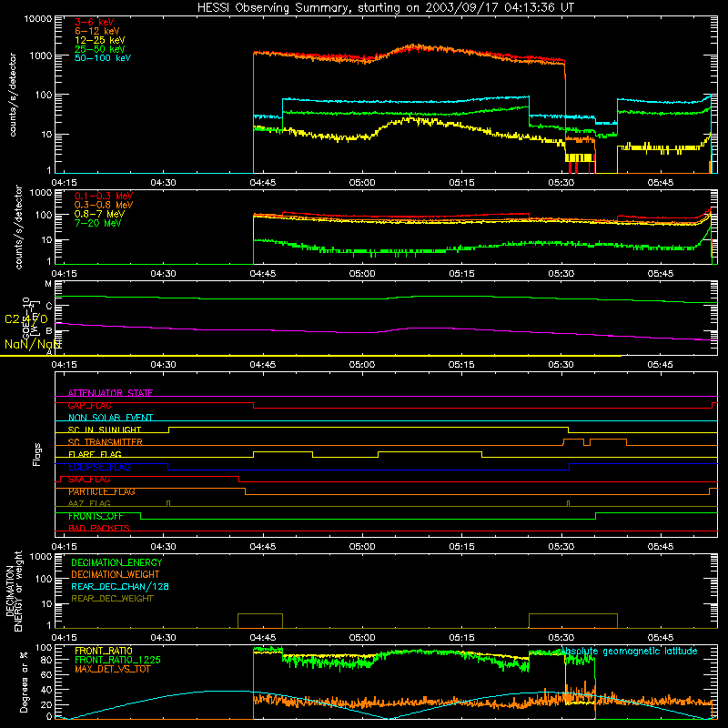The image size is (728, 728).
Task: Select the 0.1-0.3 MeV legend label
Action: coord(104,196)
